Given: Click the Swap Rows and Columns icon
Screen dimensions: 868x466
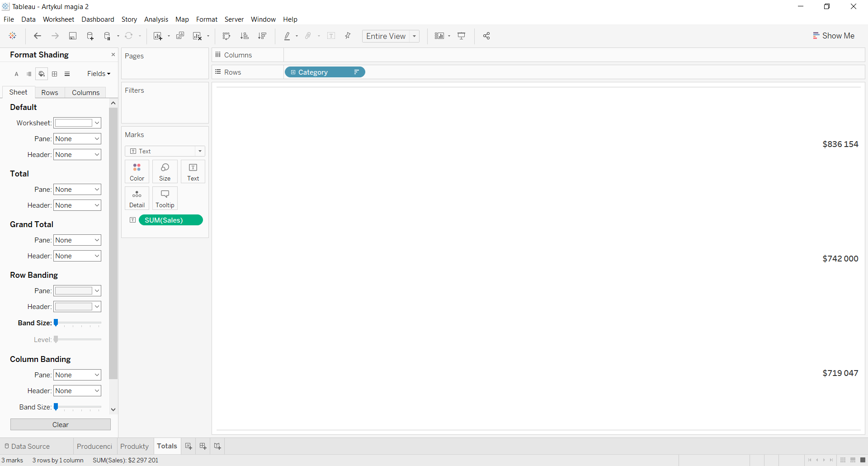Looking at the screenshot, I should click(x=226, y=36).
